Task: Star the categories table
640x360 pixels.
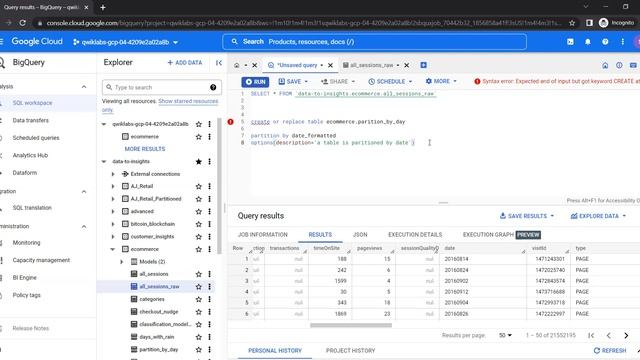Action: (199, 299)
